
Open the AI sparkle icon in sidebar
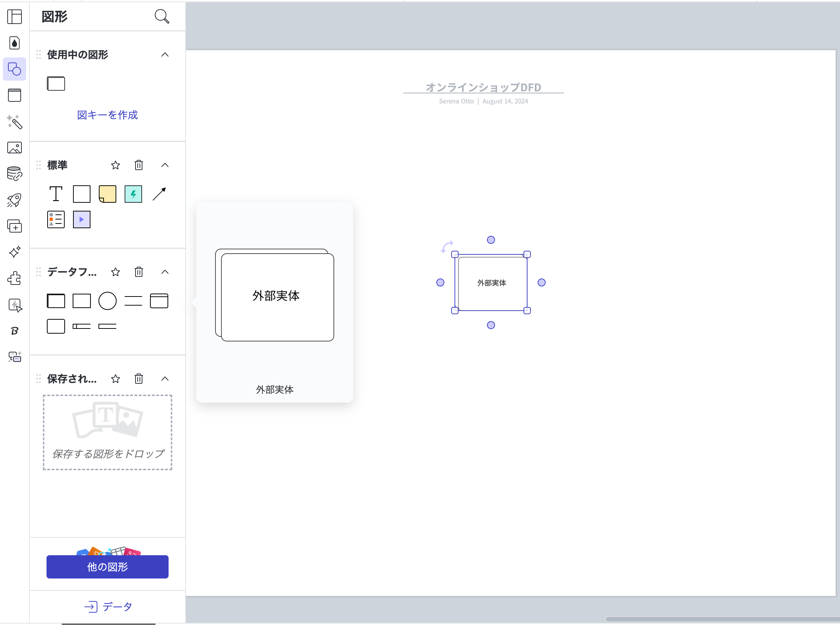click(15, 252)
